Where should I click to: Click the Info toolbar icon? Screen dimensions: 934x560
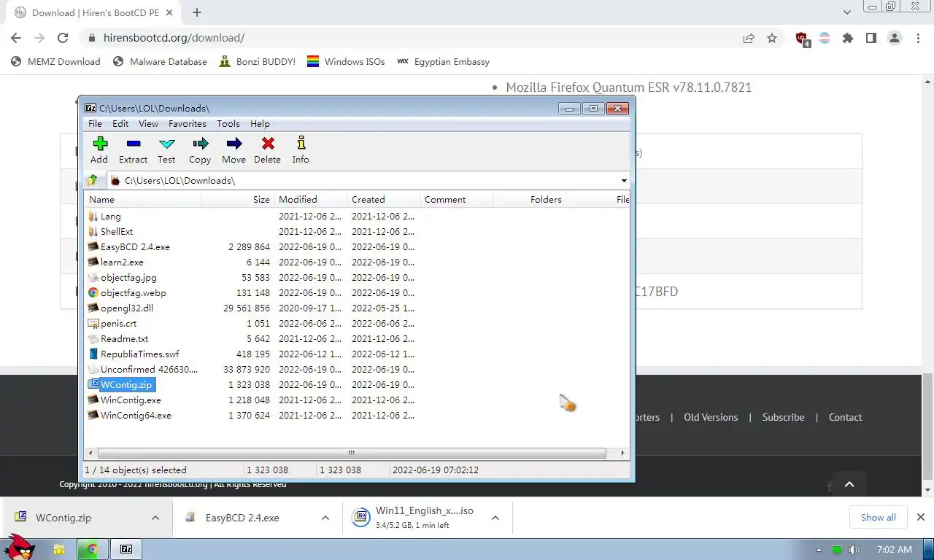coord(301,144)
